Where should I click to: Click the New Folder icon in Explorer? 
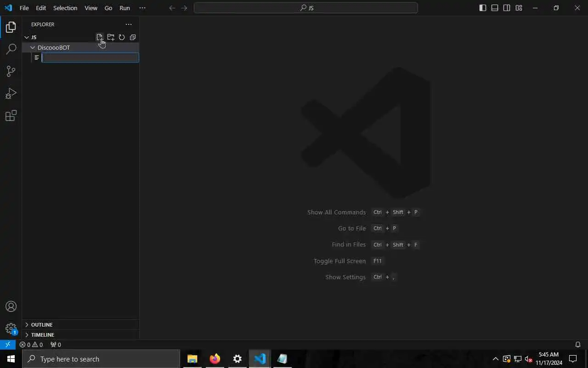[111, 37]
